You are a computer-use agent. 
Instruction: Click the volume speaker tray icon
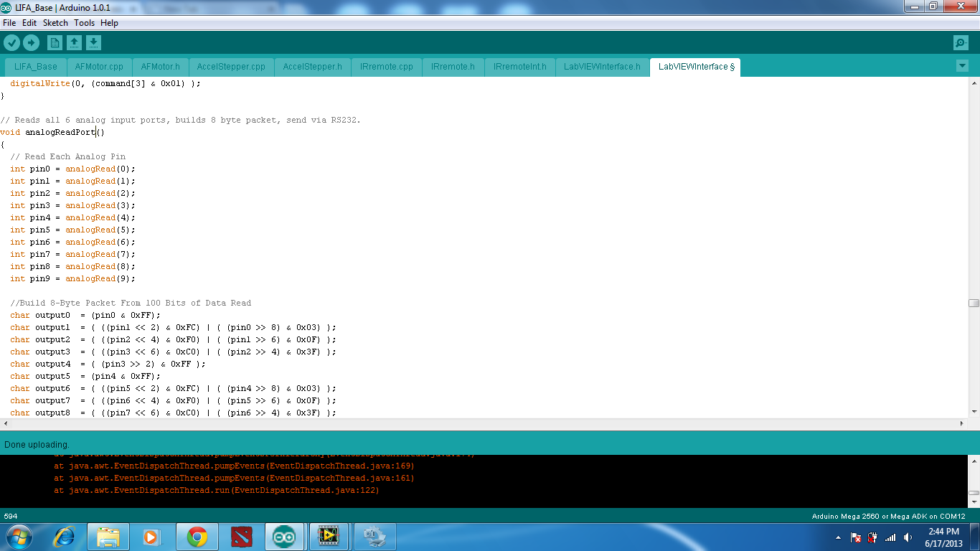pos(908,537)
